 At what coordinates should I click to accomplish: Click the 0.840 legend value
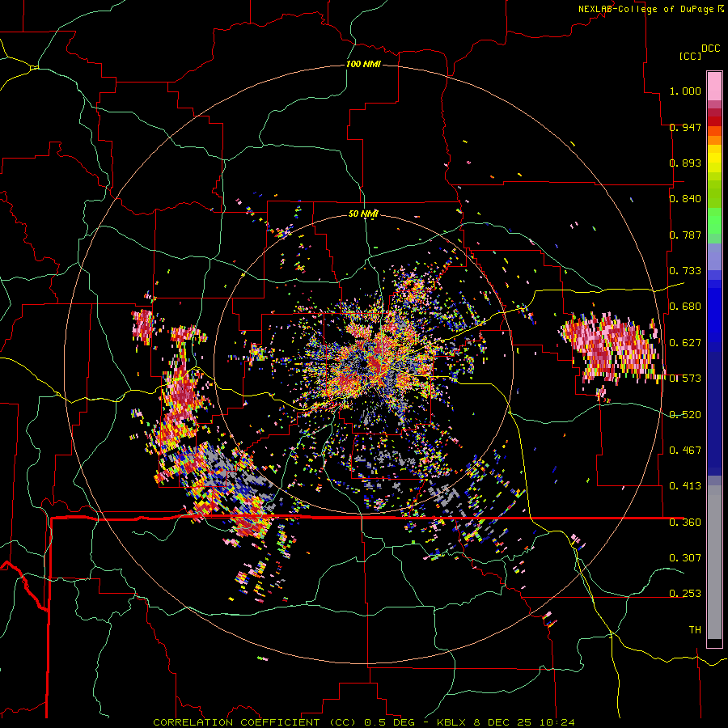[685, 199]
